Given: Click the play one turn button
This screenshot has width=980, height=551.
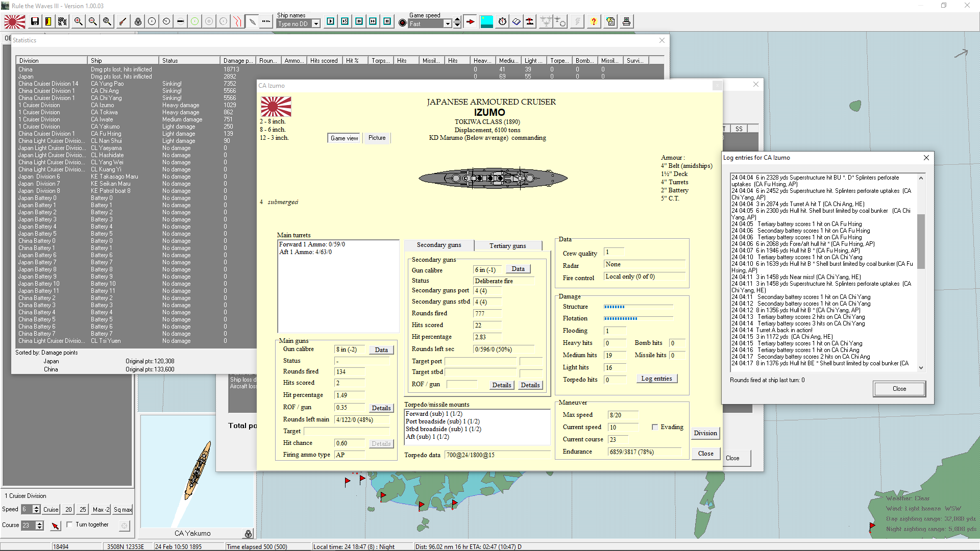Looking at the screenshot, I should coord(331,21).
